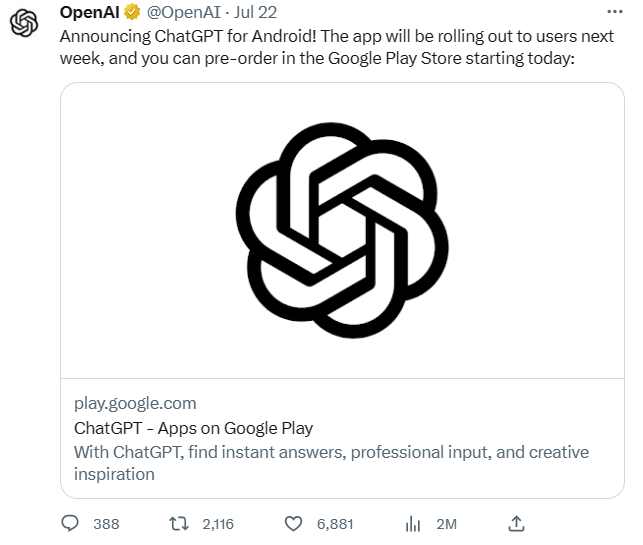Click 'ChatGPT - Apps on Google Play' title
Viewport: 643px width, 545px height.
pos(194,428)
